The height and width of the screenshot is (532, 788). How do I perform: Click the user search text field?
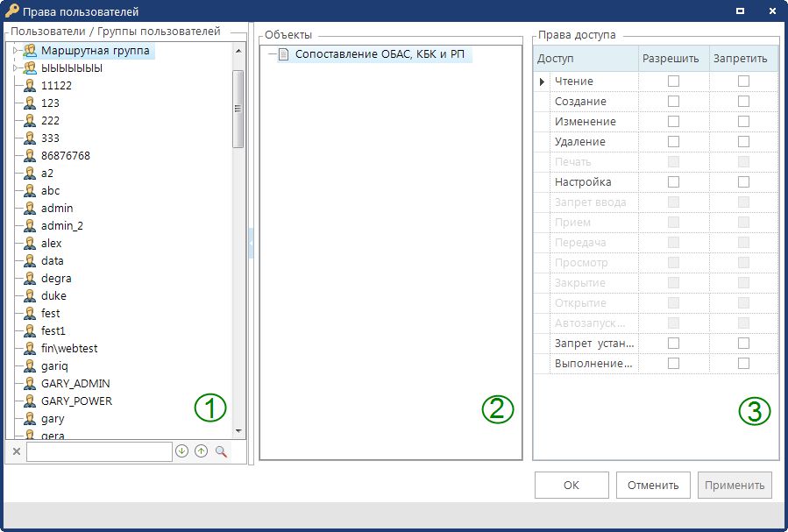(99, 451)
